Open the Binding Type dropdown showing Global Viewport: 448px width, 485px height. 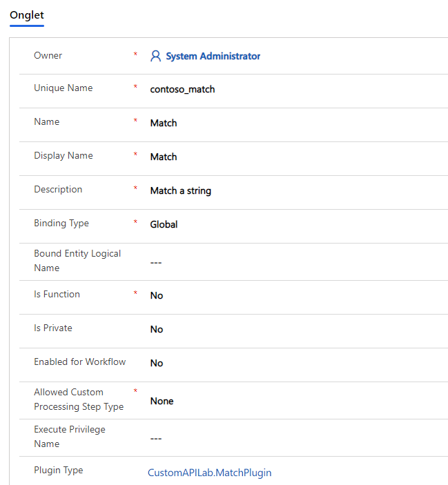point(164,224)
